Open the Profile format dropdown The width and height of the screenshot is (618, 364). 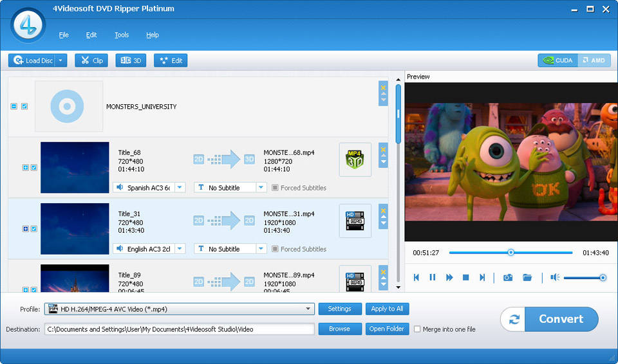(180, 309)
